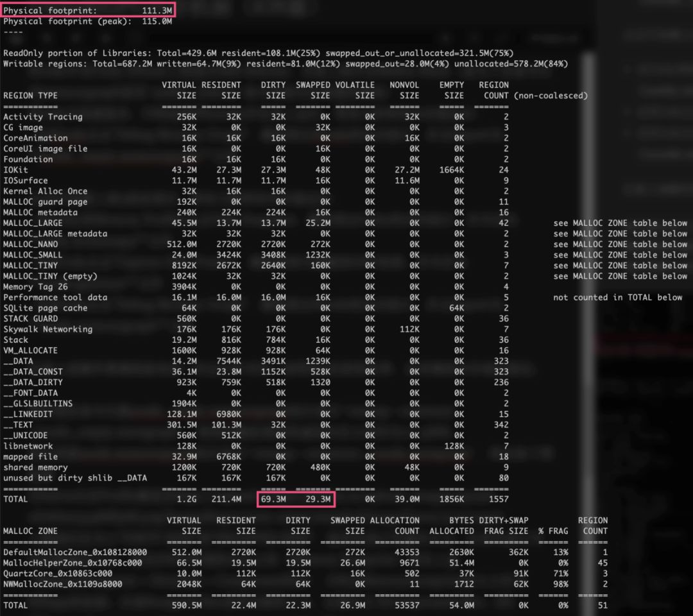Click the 98% frag value for NWMallocZone

click(561, 584)
